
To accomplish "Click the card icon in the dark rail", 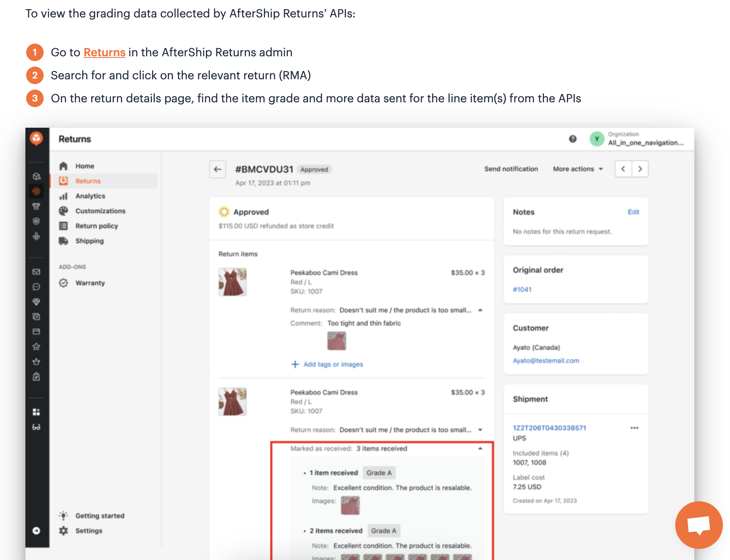I will click(36, 332).
